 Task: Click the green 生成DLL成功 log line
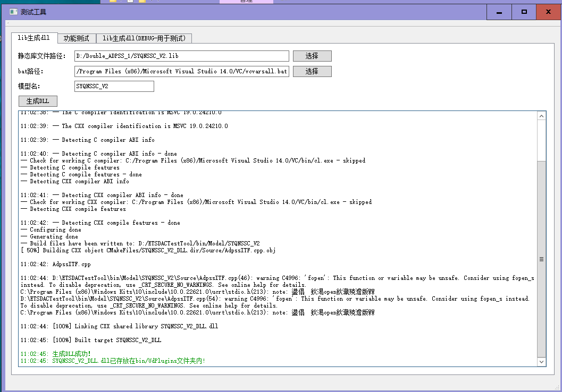tap(71, 354)
